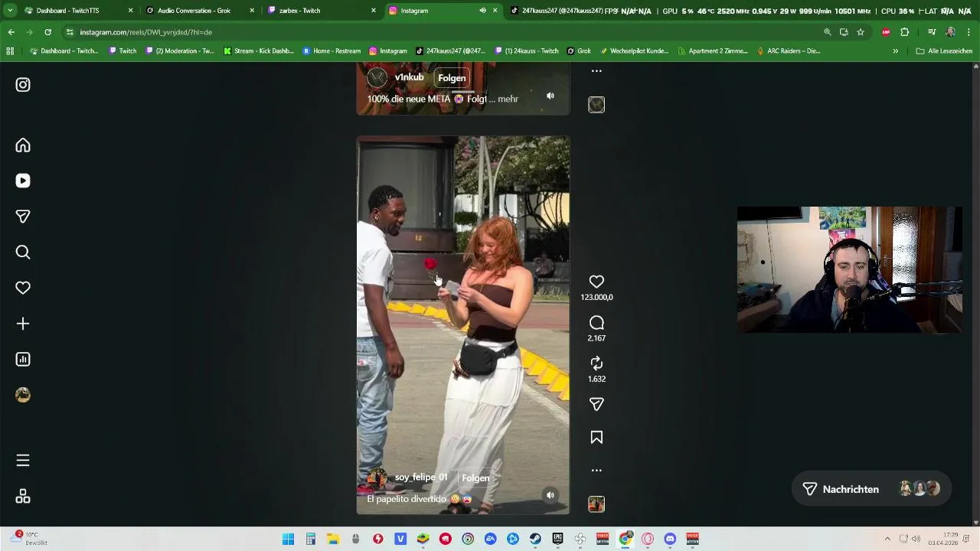The height and width of the screenshot is (551, 980).
Task: Open Alle Lesezeichen folder
Action: coord(944,51)
